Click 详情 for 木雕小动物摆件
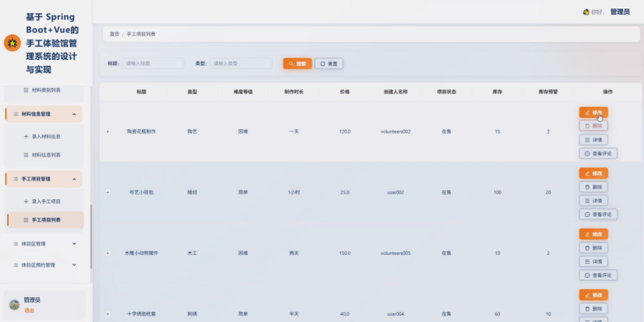Viewport: 644px width, 322px height. pyautogui.click(x=593, y=261)
